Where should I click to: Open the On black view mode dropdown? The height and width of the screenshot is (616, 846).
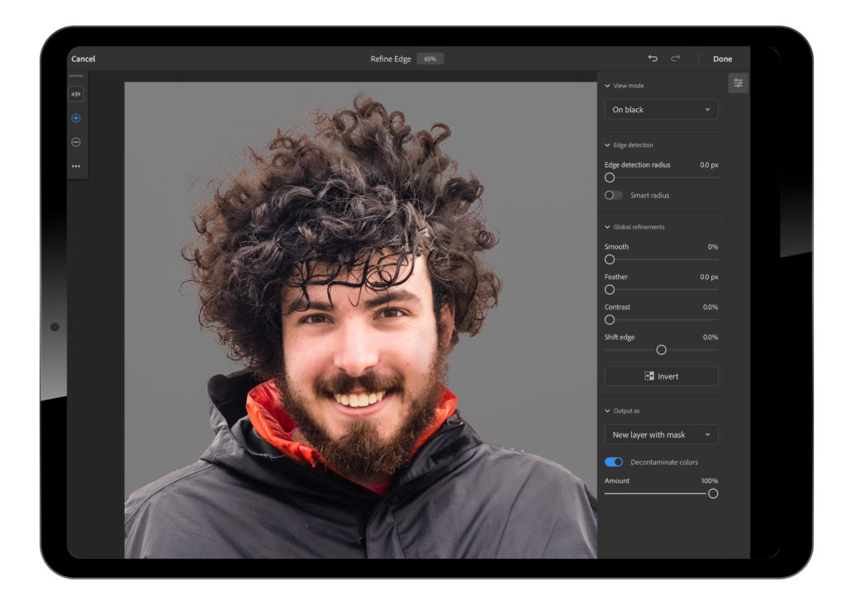tap(661, 110)
